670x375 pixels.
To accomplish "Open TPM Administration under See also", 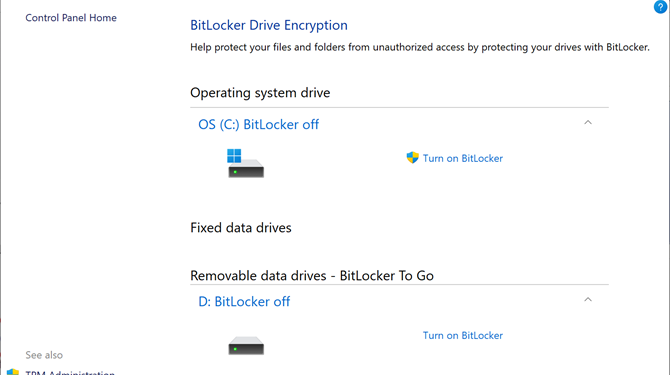I will click(x=70, y=372).
